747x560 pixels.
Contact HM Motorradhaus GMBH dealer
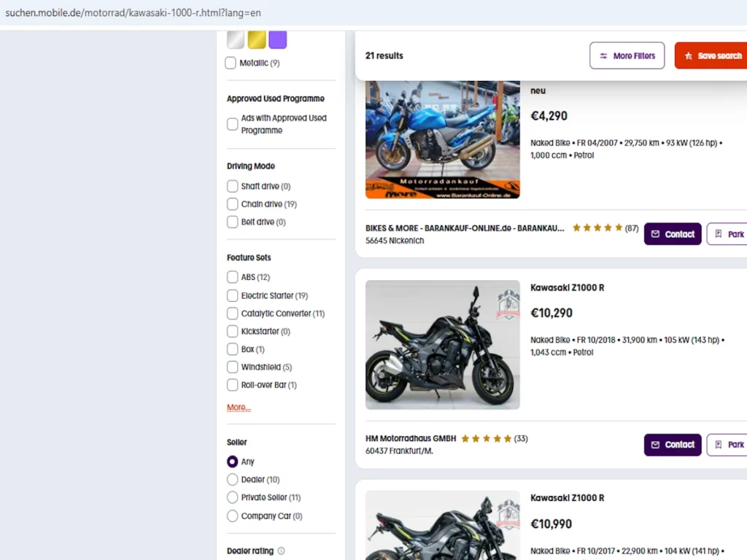pos(673,444)
